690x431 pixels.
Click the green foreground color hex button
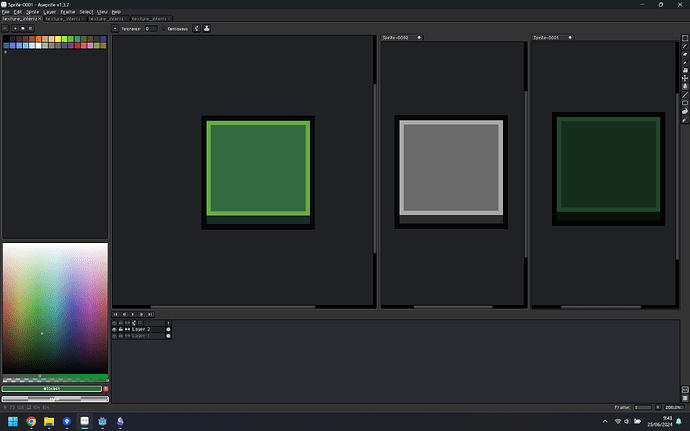pyautogui.click(x=52, y=389)
